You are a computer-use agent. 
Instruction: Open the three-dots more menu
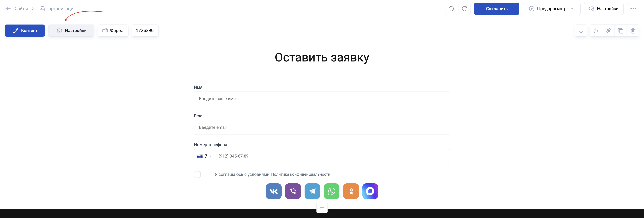(x=633, y=9)
